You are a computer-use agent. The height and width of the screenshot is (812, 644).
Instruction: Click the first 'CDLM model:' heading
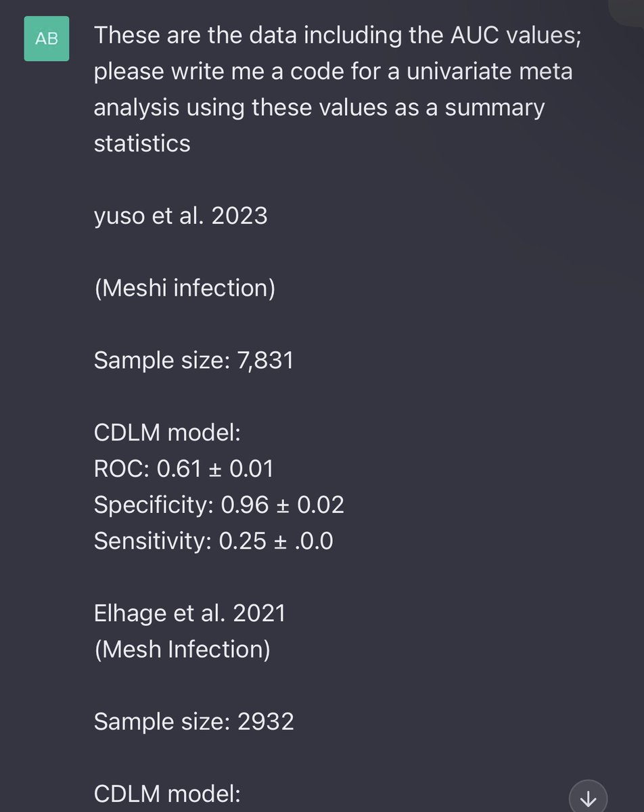167,432
